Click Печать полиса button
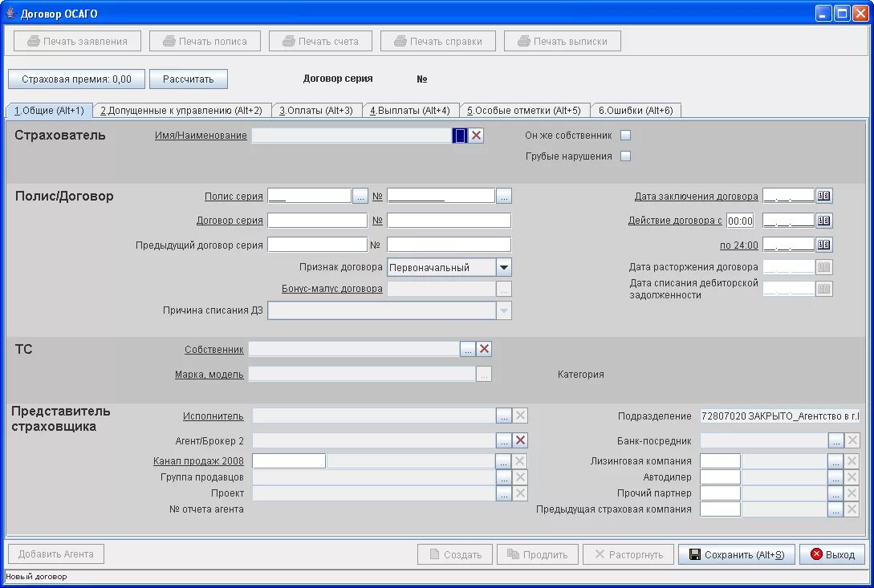 coord(205,41)
